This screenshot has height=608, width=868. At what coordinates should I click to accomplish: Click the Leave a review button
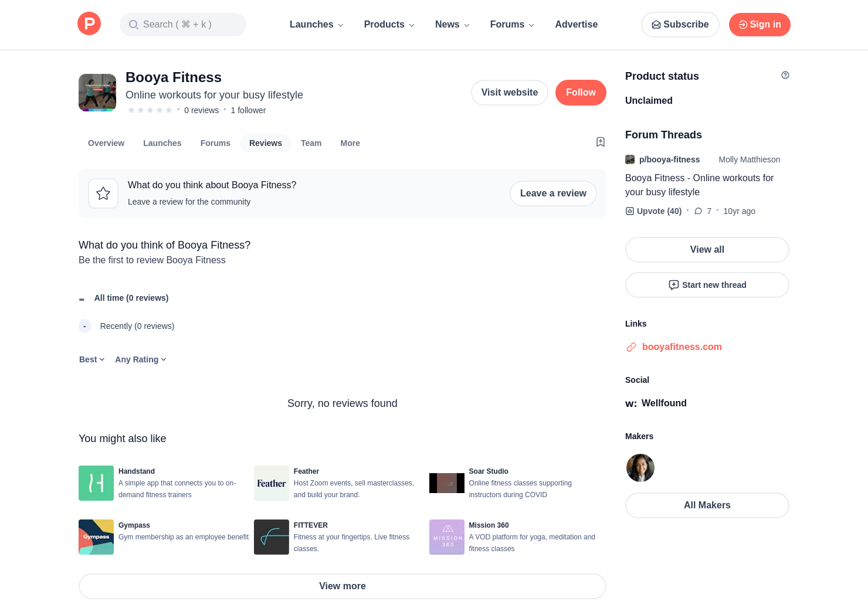(552, 193)
